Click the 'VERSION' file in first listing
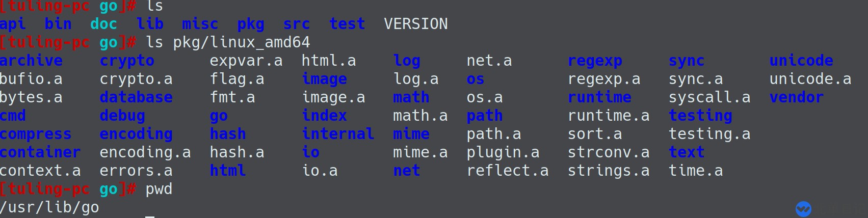The image size is (868, 218). [x=416, y=24]
